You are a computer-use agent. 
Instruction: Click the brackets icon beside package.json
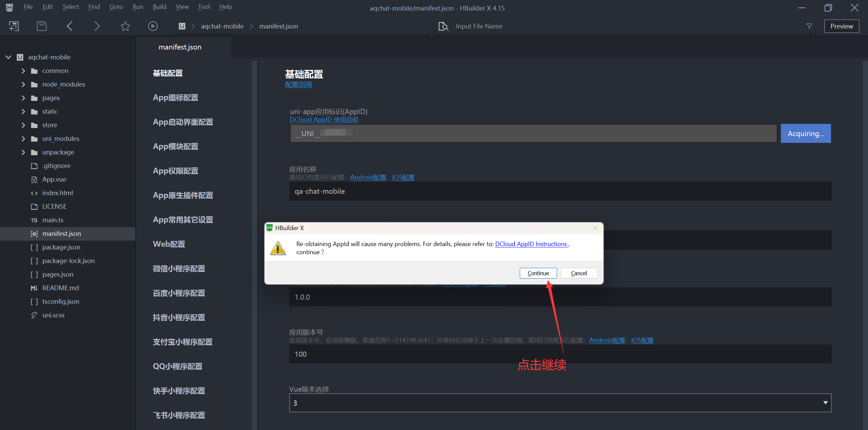(x=34, y=247)
